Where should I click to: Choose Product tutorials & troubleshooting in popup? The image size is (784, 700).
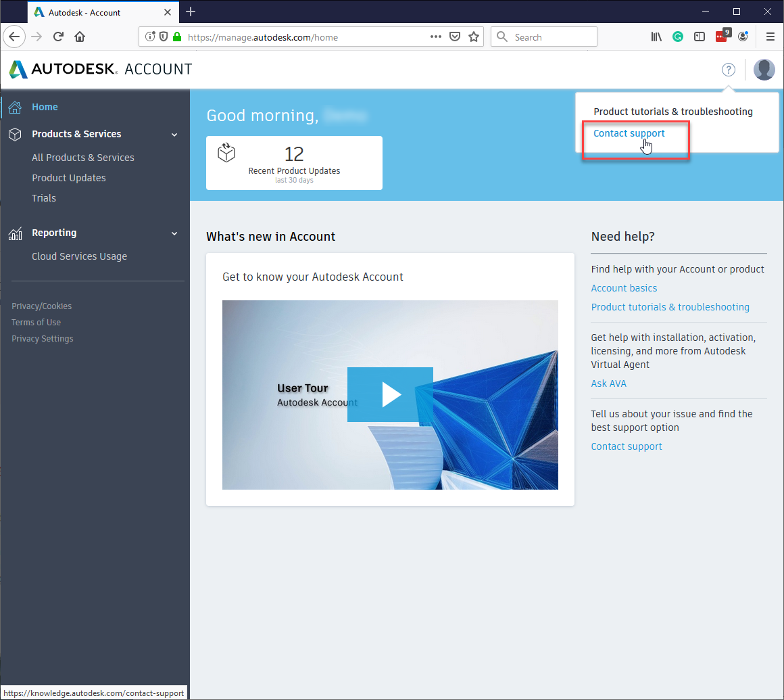click(672, 112)
